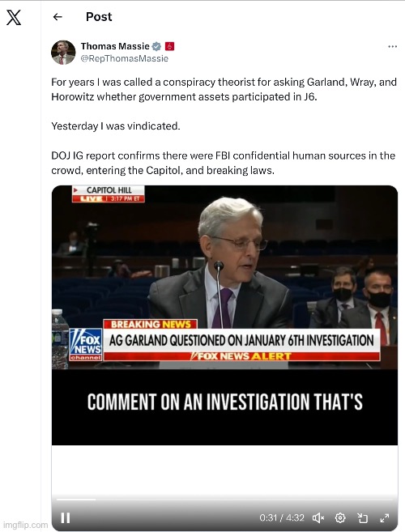405x532 pixels.
Task: Expand the video to fullscreen
Action: pyautogui.click(x=384, y=517)
